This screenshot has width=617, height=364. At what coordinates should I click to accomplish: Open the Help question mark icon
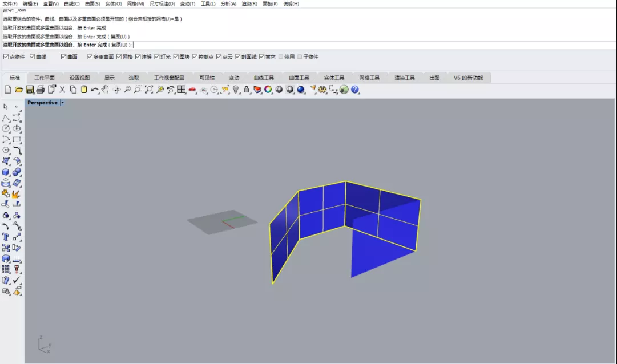(x=355, y=90)
